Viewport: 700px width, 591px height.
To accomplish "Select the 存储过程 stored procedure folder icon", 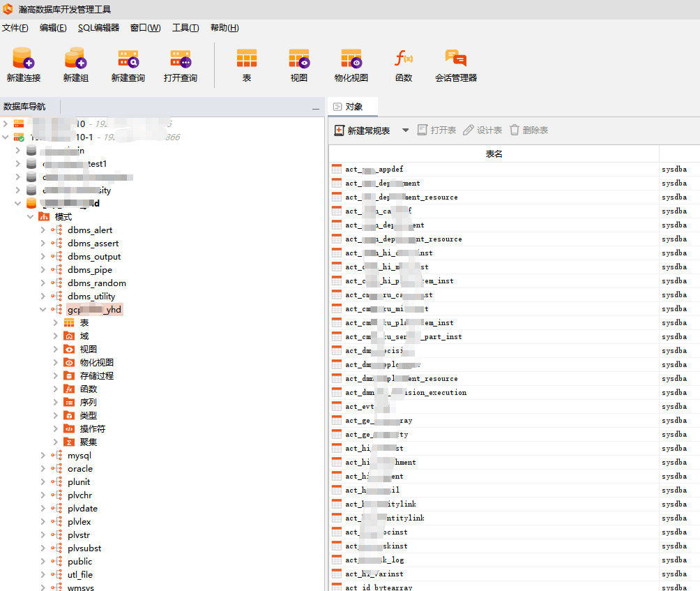I will pos(69,375).
